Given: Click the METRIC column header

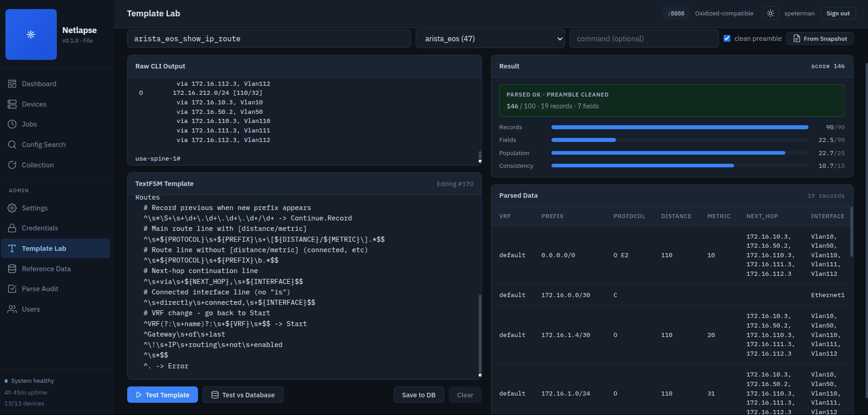Looking at the screenshot, I should coord(719,216).
